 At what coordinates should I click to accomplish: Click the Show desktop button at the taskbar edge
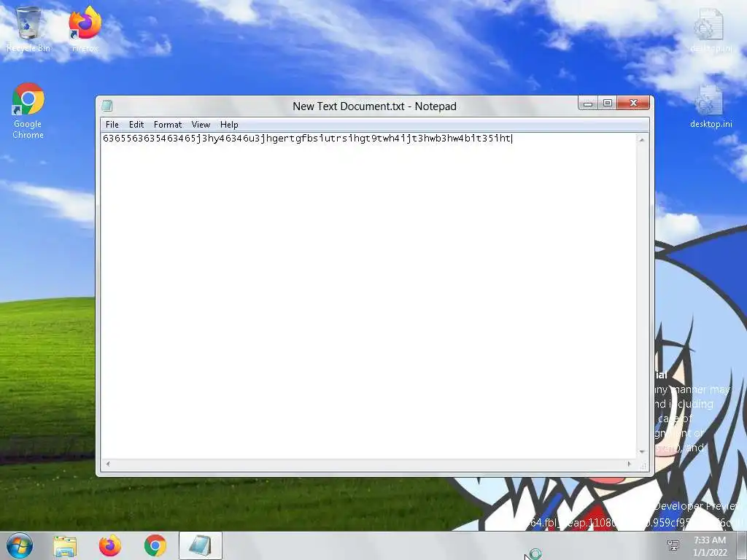742,545
